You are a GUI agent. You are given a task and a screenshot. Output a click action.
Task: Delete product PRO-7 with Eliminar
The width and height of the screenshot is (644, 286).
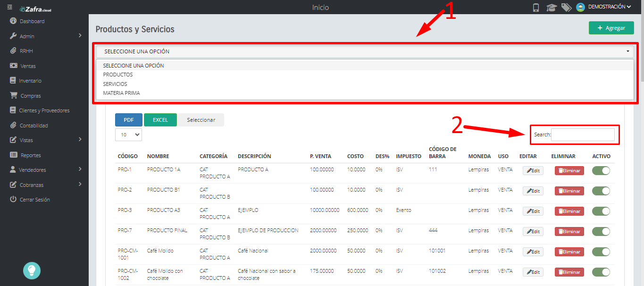569,232
